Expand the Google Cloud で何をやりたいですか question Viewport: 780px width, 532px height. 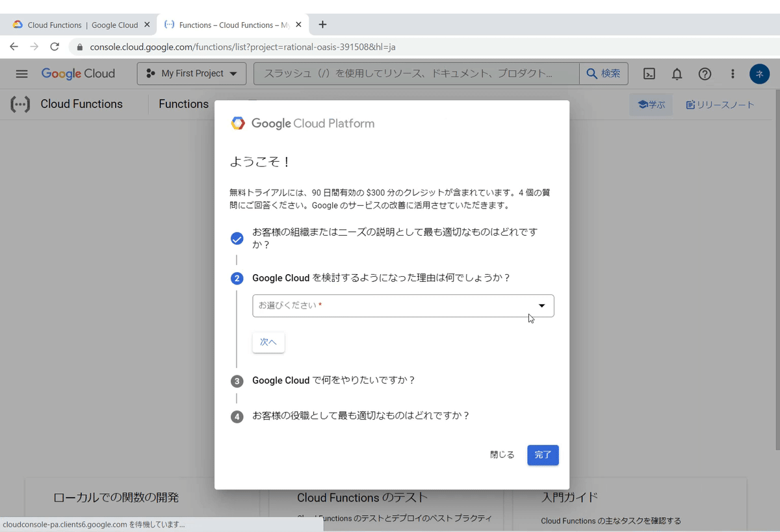(333, 380)
